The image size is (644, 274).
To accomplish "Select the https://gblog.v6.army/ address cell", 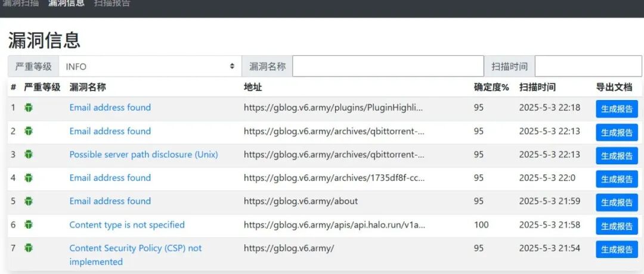I will [289, 248].
